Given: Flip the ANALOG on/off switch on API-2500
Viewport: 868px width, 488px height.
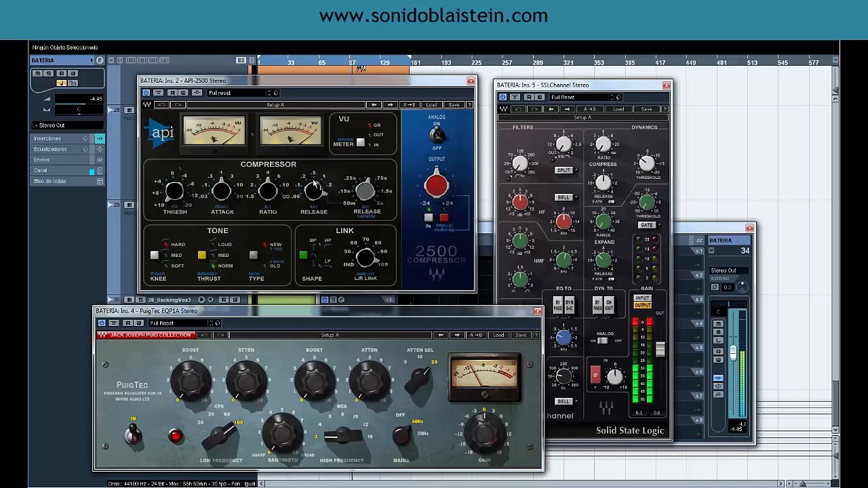Looking at the screenshot, I should coord(437,134).
